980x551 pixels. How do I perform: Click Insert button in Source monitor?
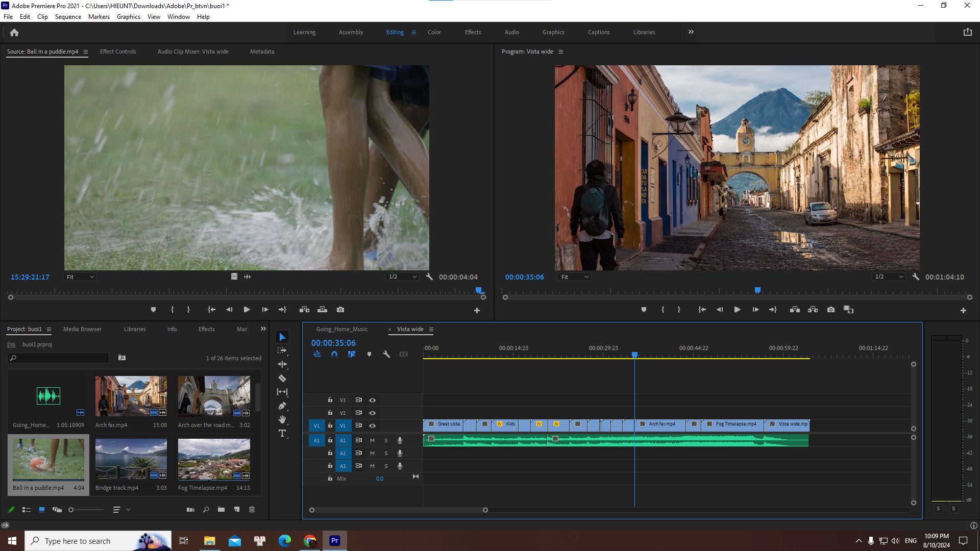point(304,310)
